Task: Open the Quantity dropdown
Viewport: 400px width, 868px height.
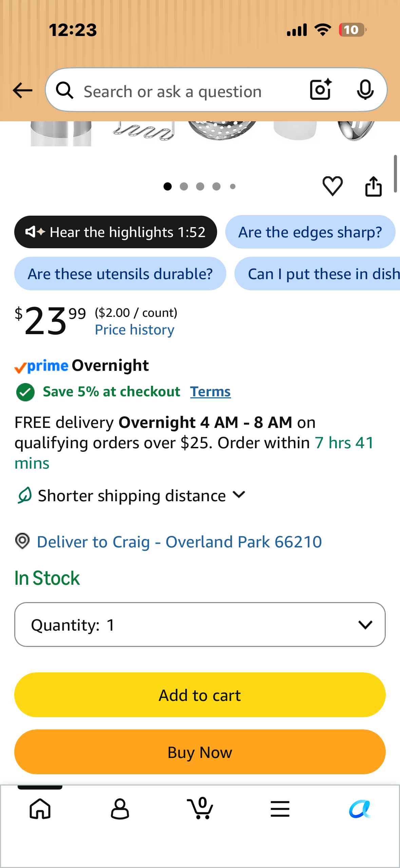Action: [200, 625]
